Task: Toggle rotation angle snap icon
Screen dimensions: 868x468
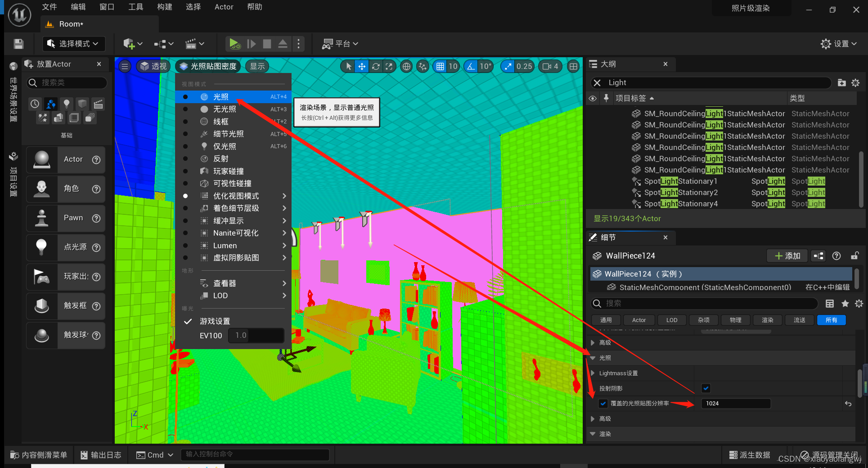Action: 471,67
